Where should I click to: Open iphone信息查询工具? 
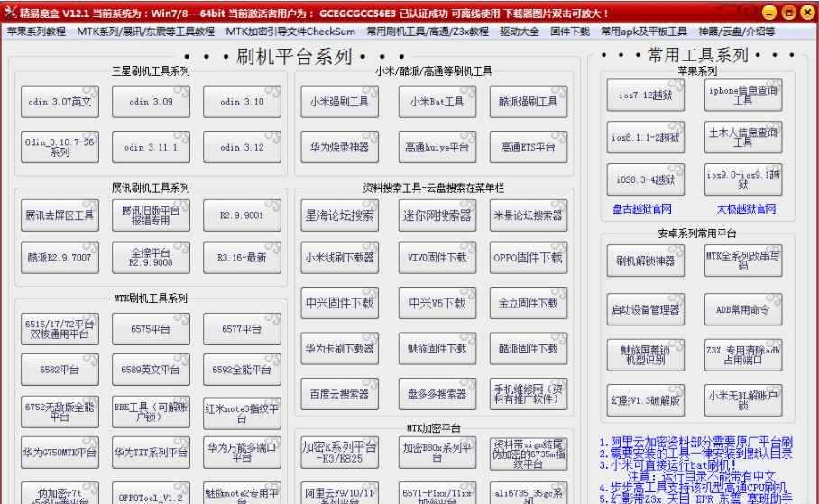point(743,95)
